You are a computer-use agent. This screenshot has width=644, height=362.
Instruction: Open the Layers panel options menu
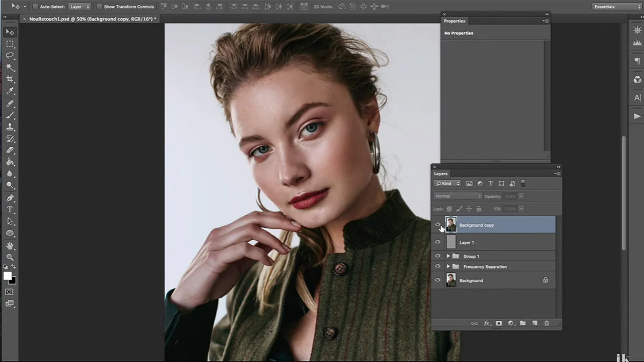557,173
